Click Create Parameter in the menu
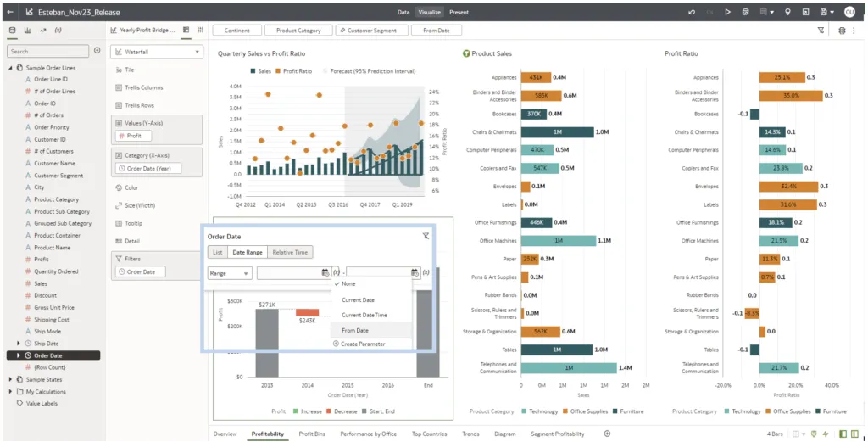Image resolution: width=868 pixels, height=442 pixels. (x=363, y=344)
